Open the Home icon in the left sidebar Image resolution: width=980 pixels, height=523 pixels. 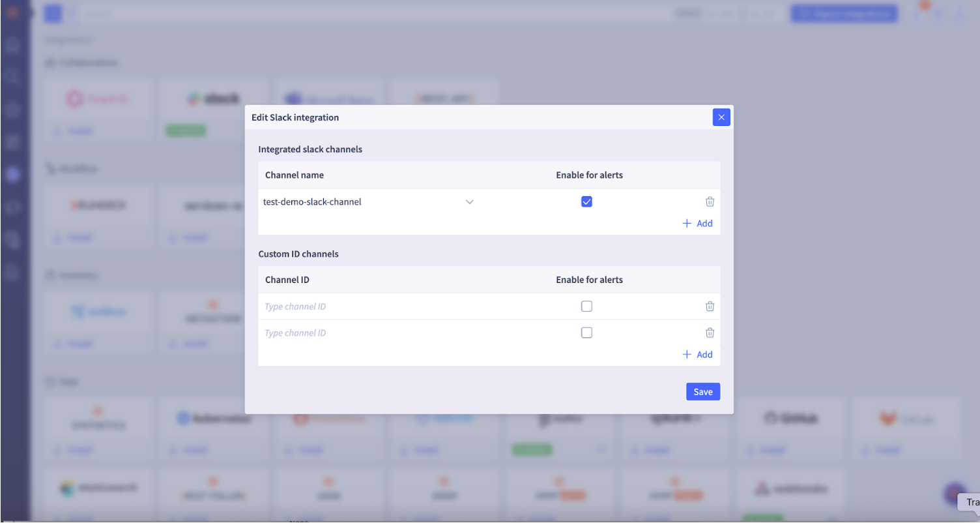(12, 45)
